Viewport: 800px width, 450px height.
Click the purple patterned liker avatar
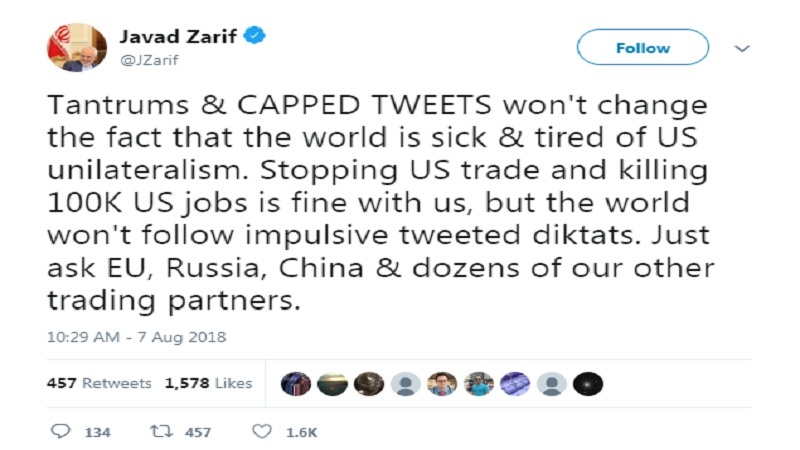516,383
